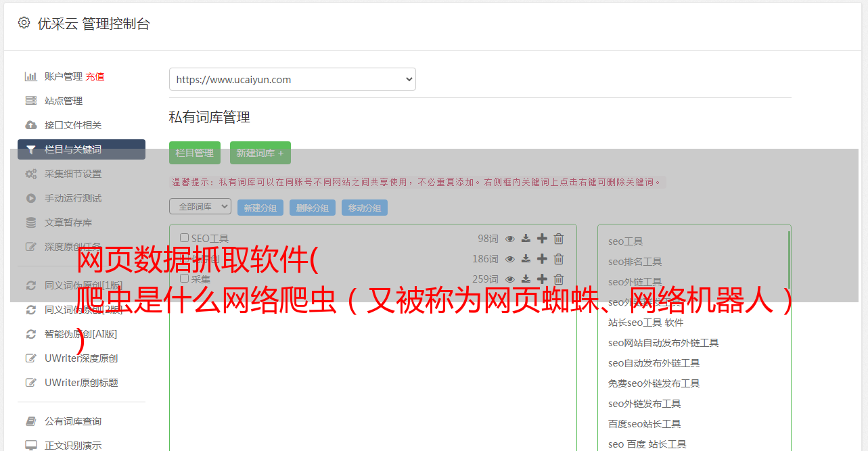The image size is (868, 451).
Task: Download the 采集 library (259词 row)
Action: tap(526, 279)
